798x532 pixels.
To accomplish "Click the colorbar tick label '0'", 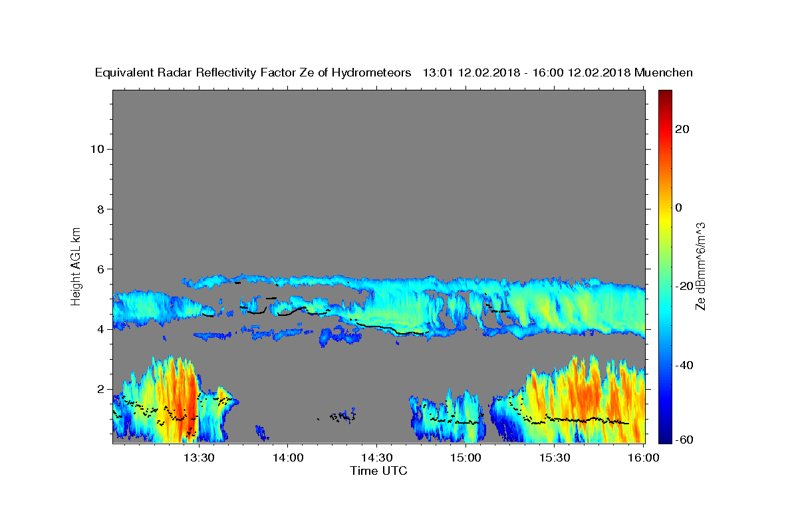I will click(678, 207).
